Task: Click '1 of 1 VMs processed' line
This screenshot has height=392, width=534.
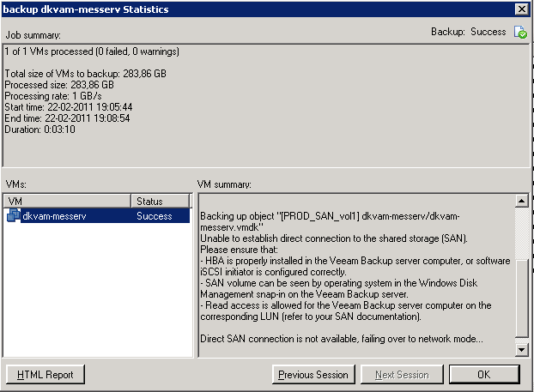Action: point(92,51)
